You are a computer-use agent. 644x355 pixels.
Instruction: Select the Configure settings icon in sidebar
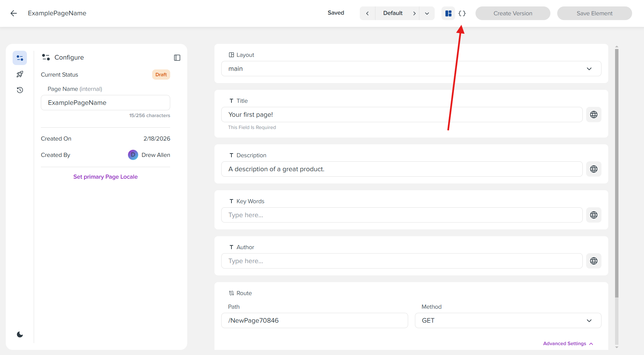point(19,58)
